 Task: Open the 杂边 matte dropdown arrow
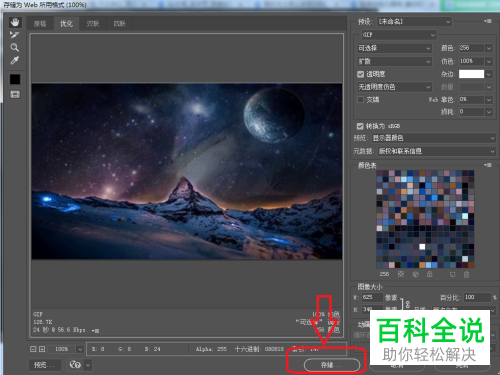489,74
